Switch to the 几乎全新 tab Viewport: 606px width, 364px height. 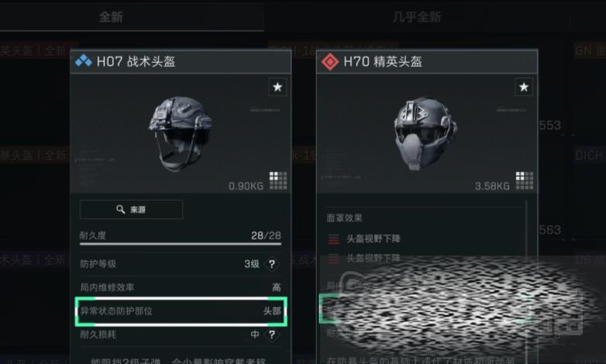417,17
